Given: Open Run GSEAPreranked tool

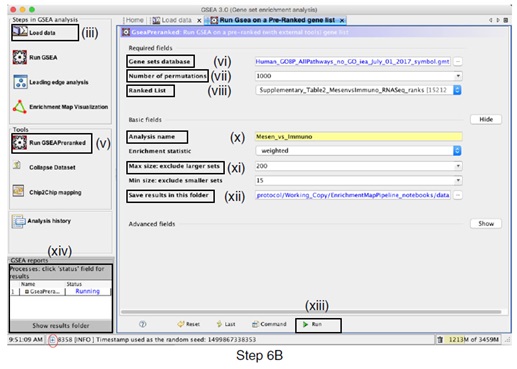Looking at the screenshot, I should point(52,143).
